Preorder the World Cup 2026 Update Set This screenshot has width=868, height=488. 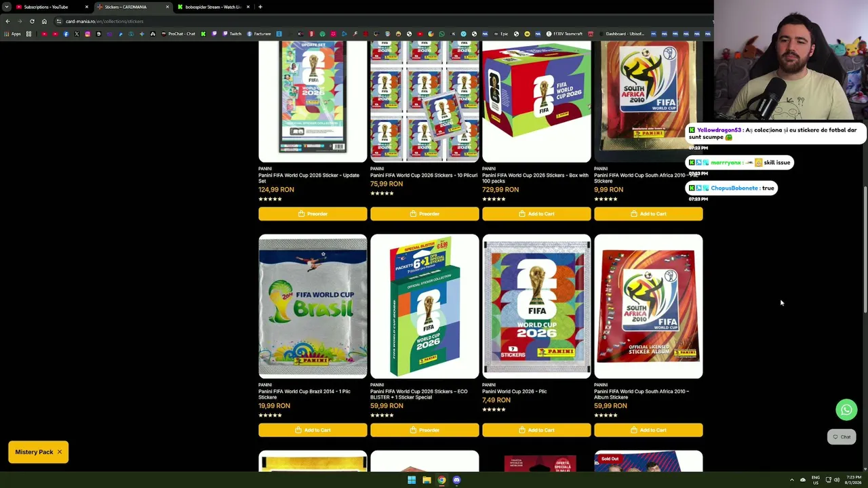(x=313, y=214)
